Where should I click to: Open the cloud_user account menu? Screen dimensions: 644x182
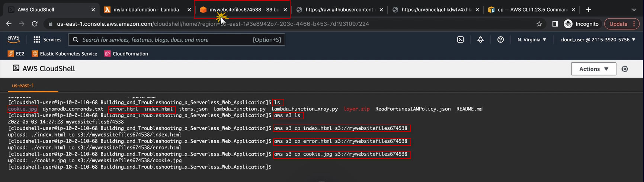(x=597, y=40)
